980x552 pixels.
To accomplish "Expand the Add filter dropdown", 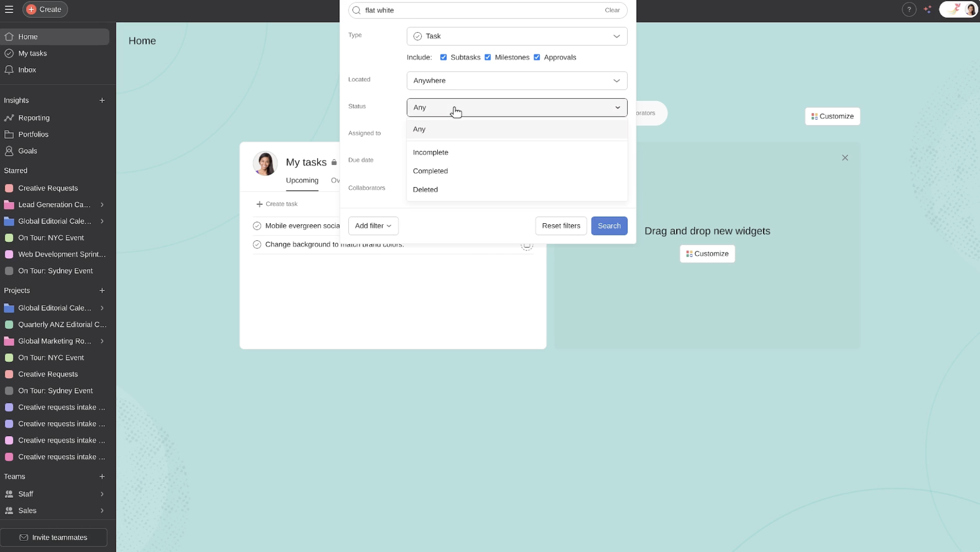I will coord(373,226).
